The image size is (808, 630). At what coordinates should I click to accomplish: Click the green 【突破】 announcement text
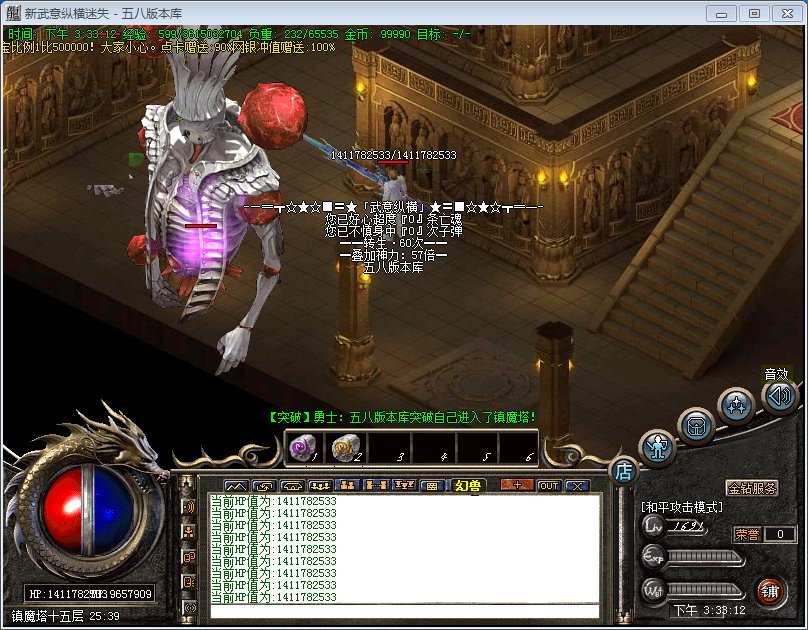(x=402, y=417)
